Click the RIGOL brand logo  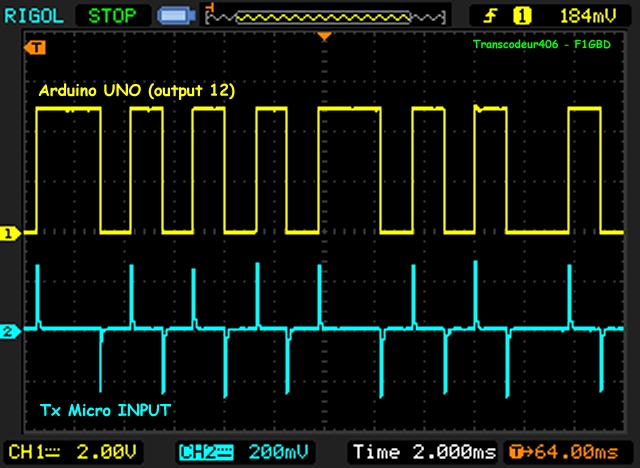pyautogui.click(x=34, y=16)
